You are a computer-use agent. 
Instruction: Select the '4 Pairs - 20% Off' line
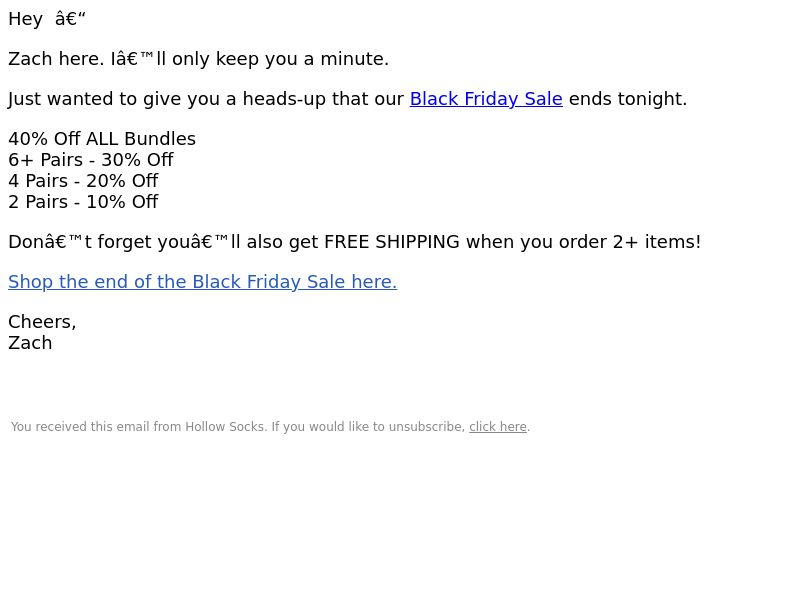[x=83, y=181]
